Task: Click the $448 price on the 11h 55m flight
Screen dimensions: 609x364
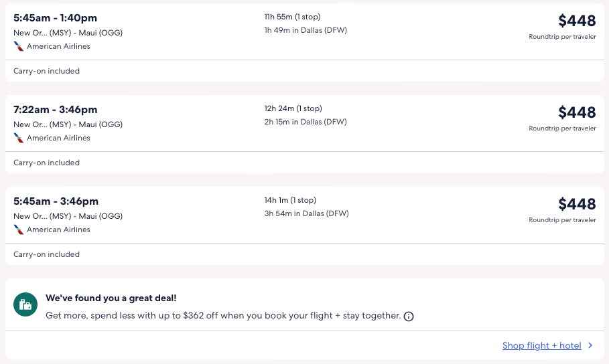Action: click(x=576, y=21)
